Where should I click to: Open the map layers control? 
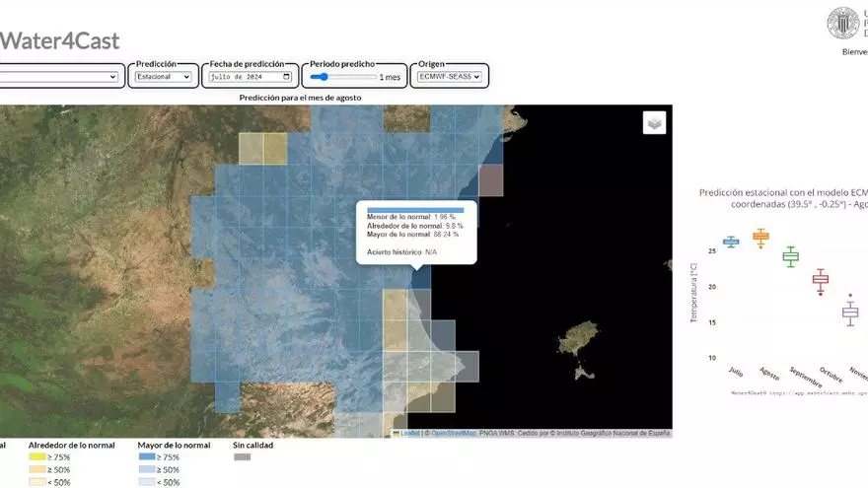coord(655,122)
